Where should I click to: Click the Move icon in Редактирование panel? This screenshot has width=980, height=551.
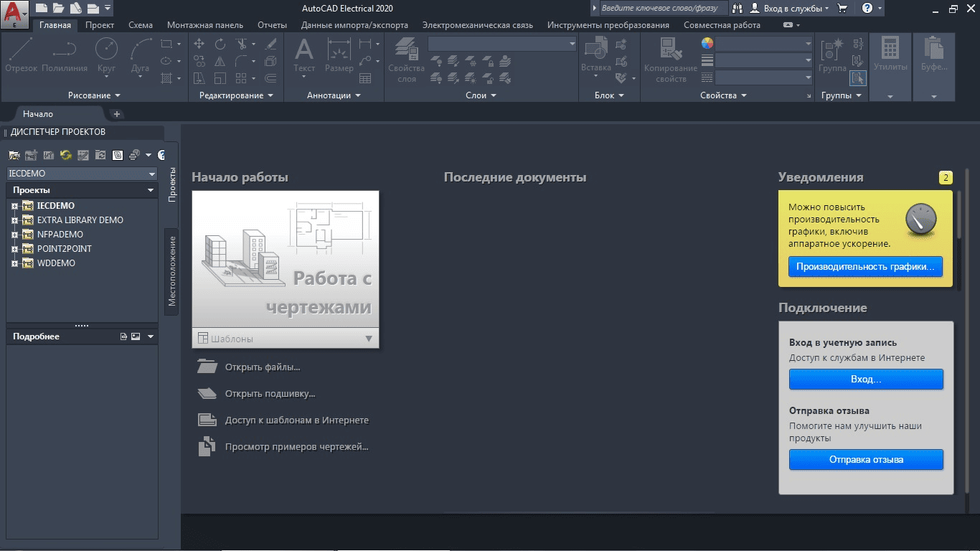[200, 44]
